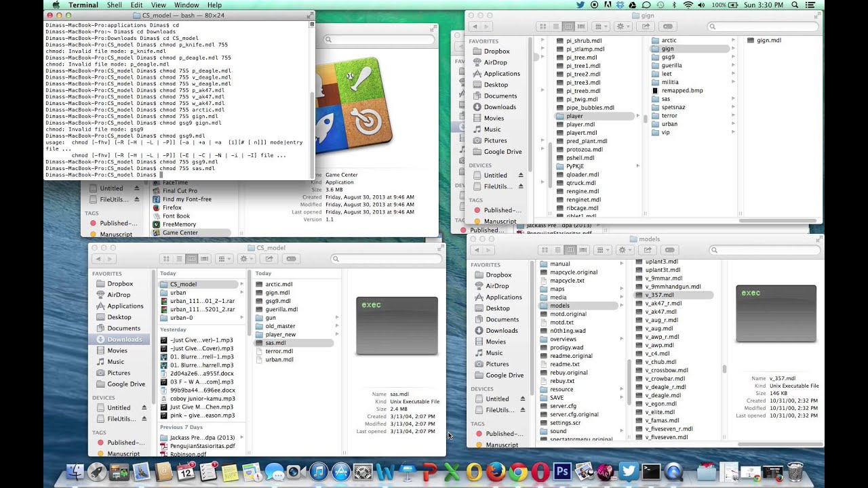The image size is (868, 488).
Task: Open Action gear menu in models window
Action: 625,250
